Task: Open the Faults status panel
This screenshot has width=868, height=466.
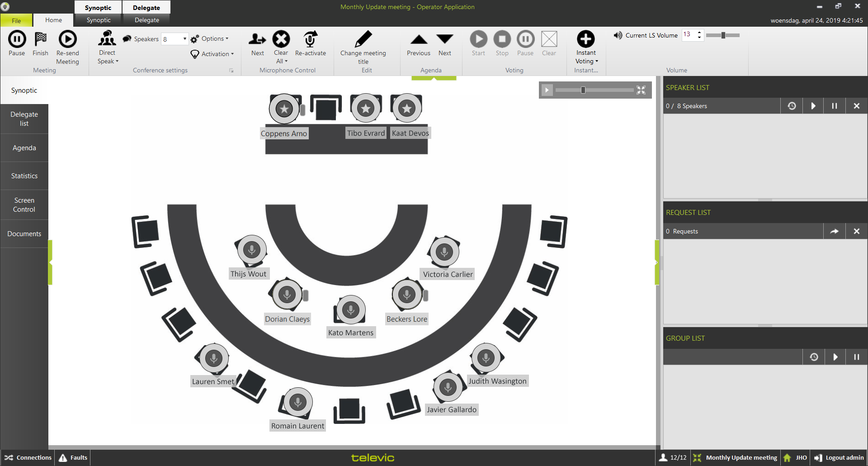Action: click(73, 457)
